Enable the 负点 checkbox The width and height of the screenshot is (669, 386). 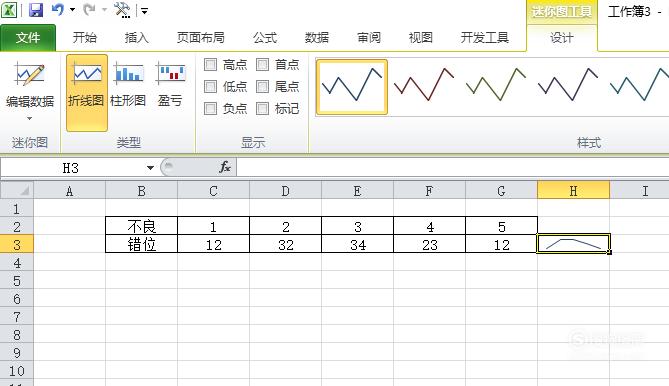click(211, 109)
